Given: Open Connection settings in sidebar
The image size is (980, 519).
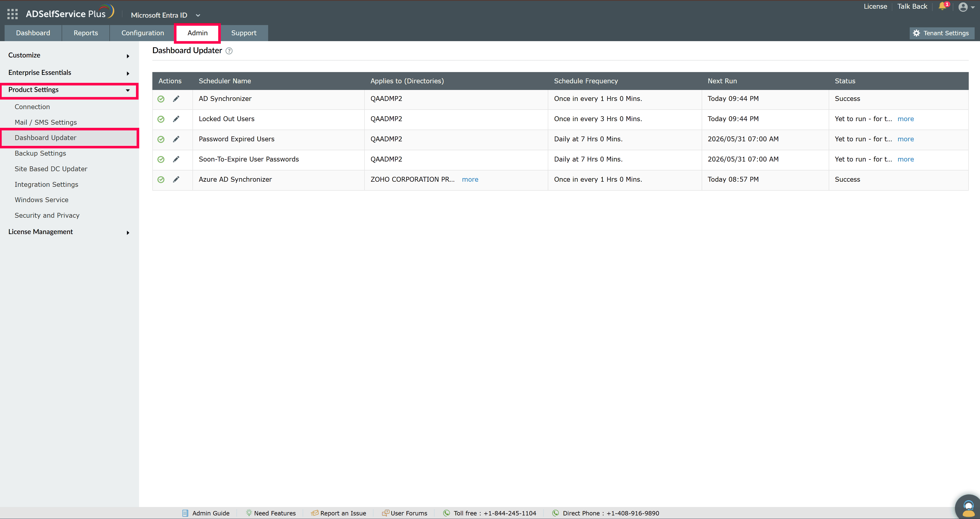Looking at the screenshot, I should (x=32, y=107).
